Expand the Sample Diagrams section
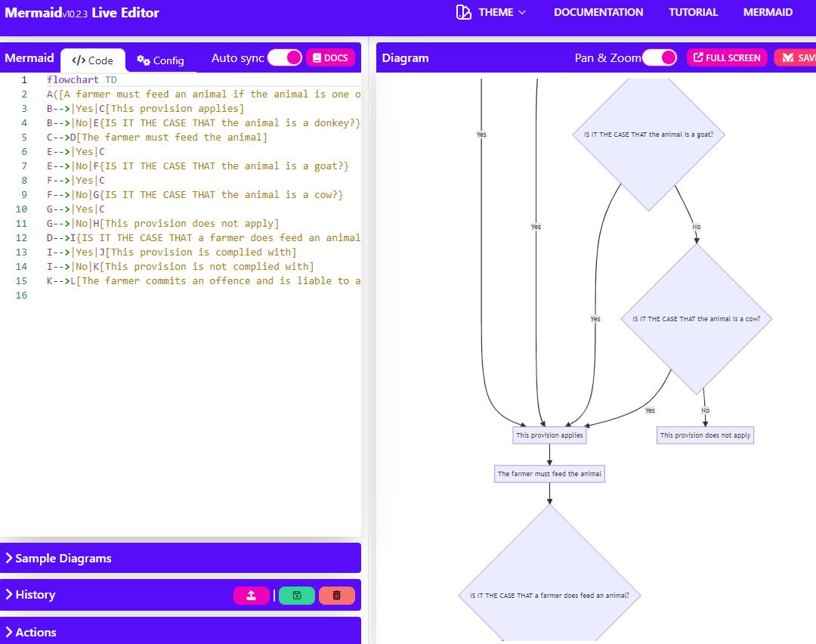The width and height of the screenshot is (816, 644). [x=180, y=558]
